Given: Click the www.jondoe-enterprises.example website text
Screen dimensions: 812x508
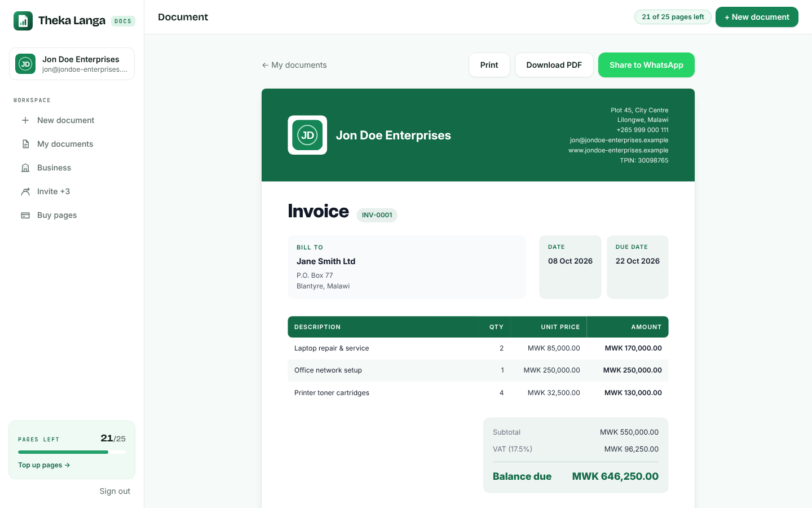Looking at the screenshot, I should [x=619, y=150].
